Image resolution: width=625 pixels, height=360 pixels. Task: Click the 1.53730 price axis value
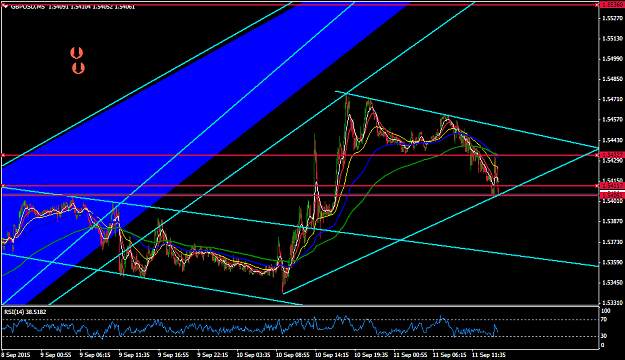[x=613, y=242]
